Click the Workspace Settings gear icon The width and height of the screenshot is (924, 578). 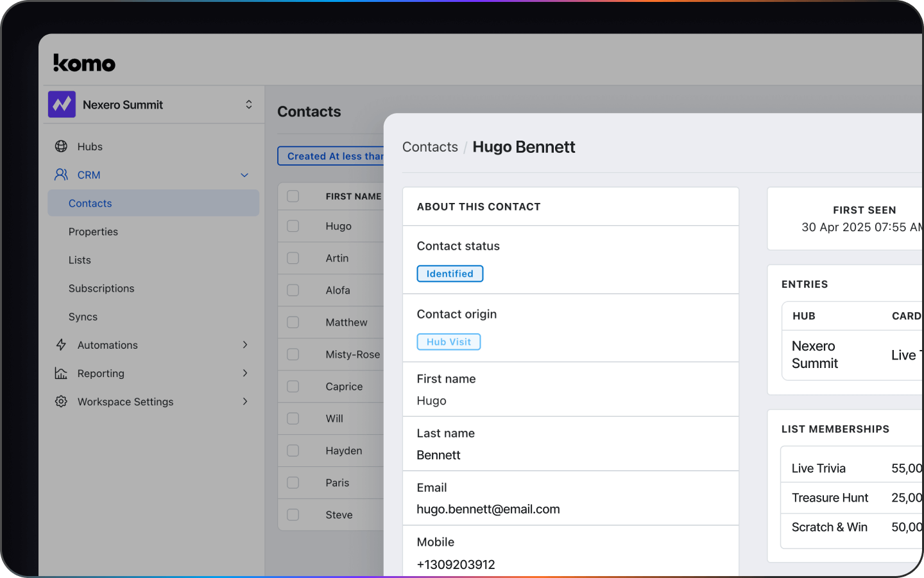[61, 401]
